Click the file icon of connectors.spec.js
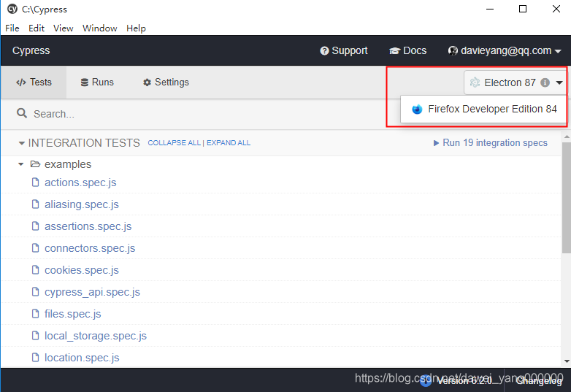 tap(35, 248)
